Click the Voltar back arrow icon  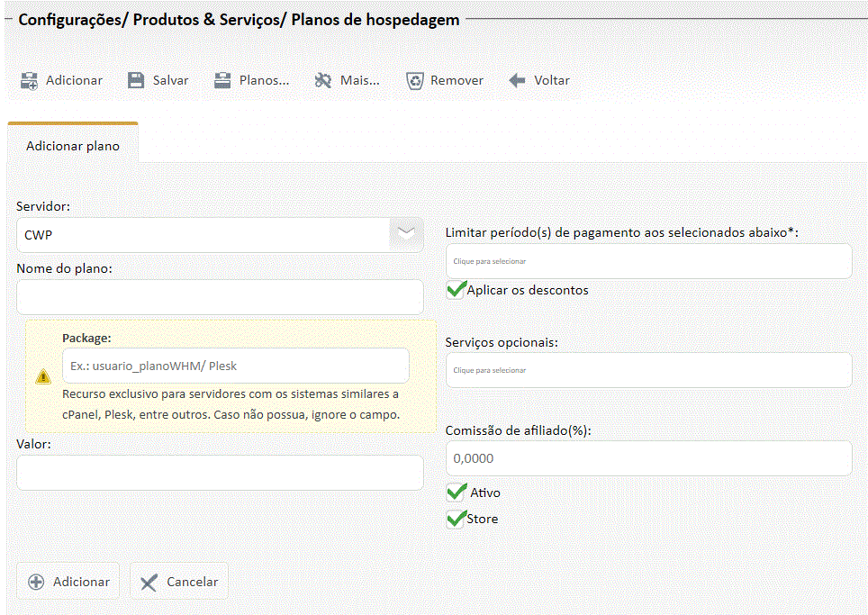(x=517, y=80)
